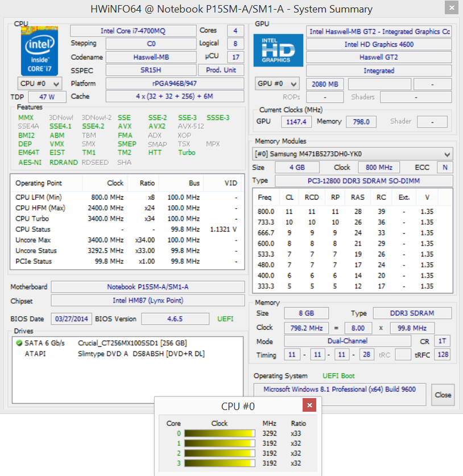This screenshot has width=463, height=476.
Task: Select the PCIe Status row
Action: pos(126,261)
